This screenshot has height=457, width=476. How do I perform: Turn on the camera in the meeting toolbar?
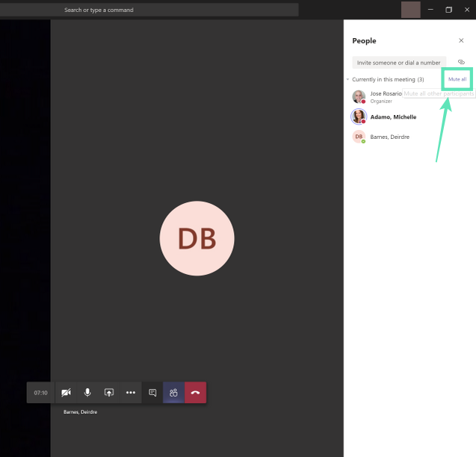(66, 393)
